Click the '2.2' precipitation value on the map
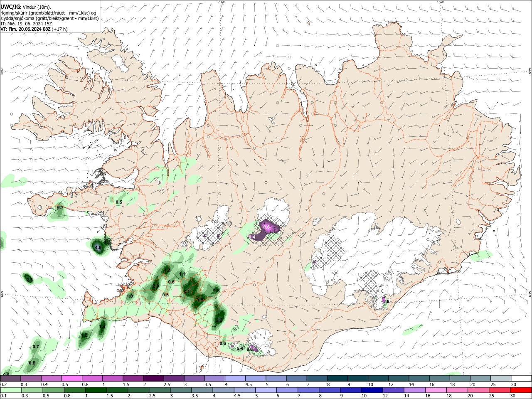Viewport: 532px width, 399px height. point(219,320)
